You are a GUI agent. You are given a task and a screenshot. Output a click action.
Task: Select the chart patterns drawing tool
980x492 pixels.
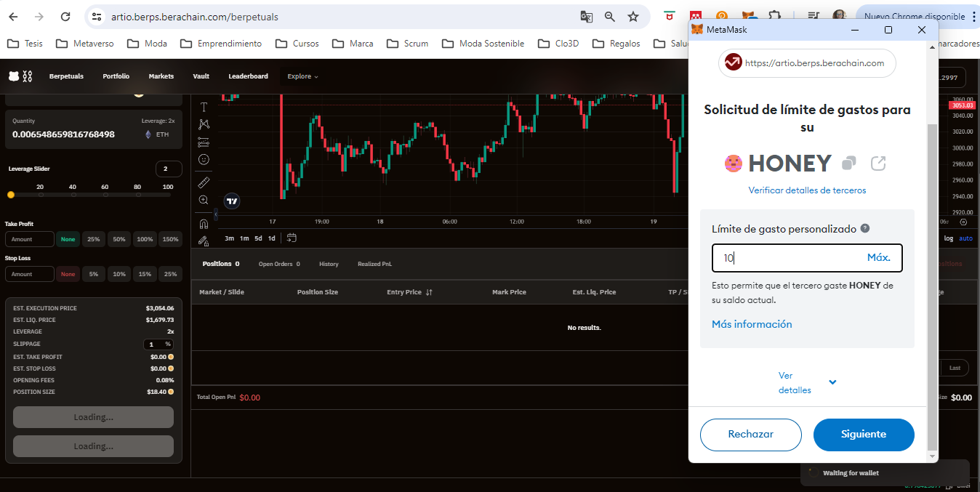(204, 124)
